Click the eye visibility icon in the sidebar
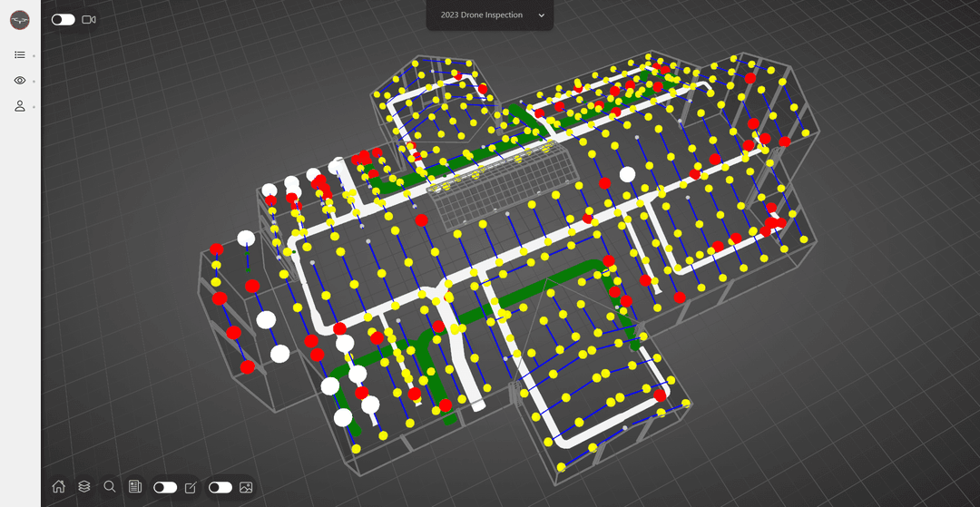The height and width of the screenshot is (507, 980). pos(20,81)
